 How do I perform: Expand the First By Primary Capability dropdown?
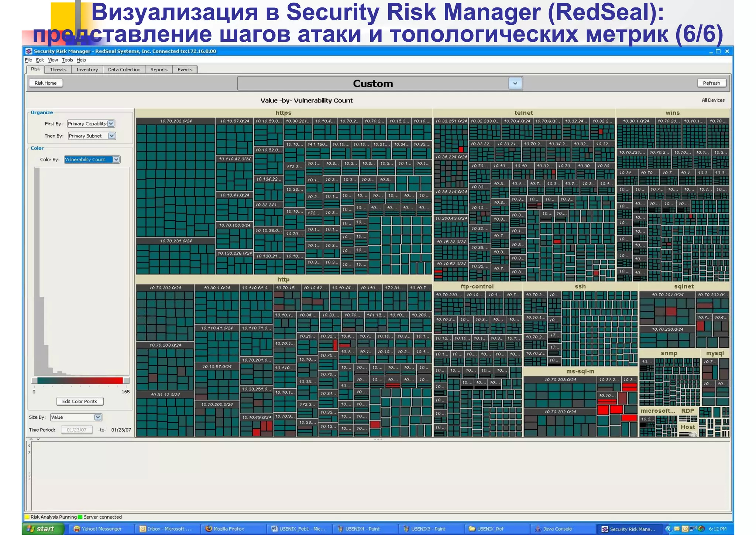(111, 124)
